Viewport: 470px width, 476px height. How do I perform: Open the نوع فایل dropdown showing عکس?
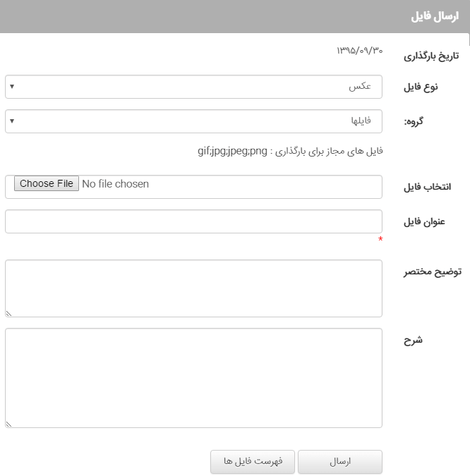[193, 87]
